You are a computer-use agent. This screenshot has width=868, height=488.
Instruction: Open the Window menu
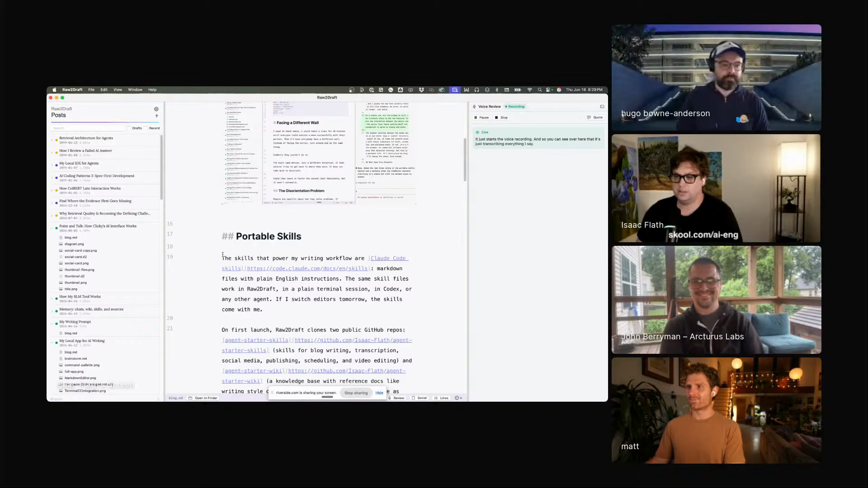coord(135,90)
